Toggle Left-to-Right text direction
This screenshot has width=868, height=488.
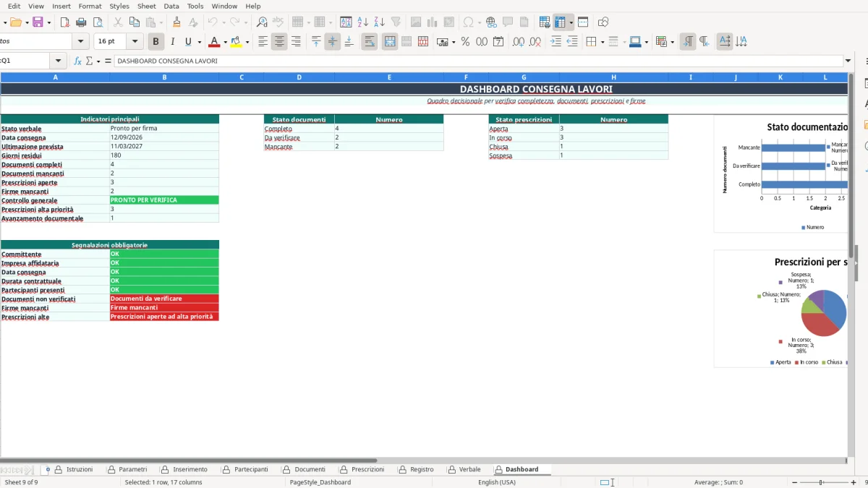[688, 42]
